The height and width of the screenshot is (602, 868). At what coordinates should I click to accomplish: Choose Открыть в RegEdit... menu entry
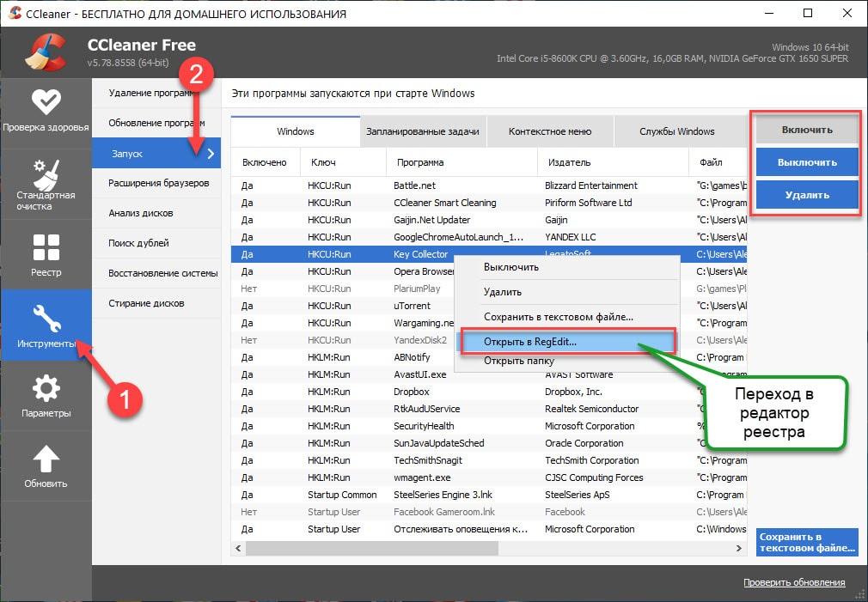[x=567, y=342]
